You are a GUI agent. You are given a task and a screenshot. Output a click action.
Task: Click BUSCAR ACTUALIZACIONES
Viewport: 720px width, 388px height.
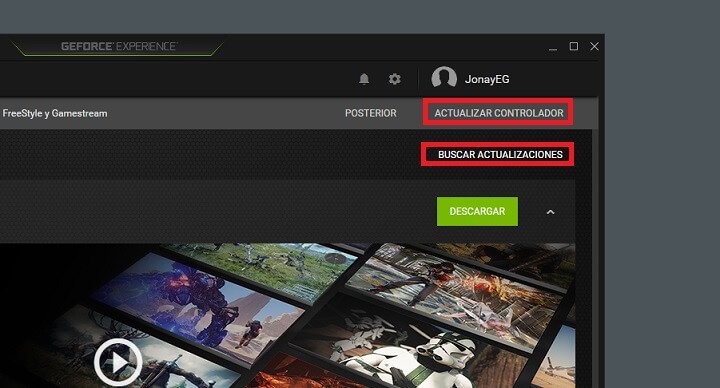point(500,155)
